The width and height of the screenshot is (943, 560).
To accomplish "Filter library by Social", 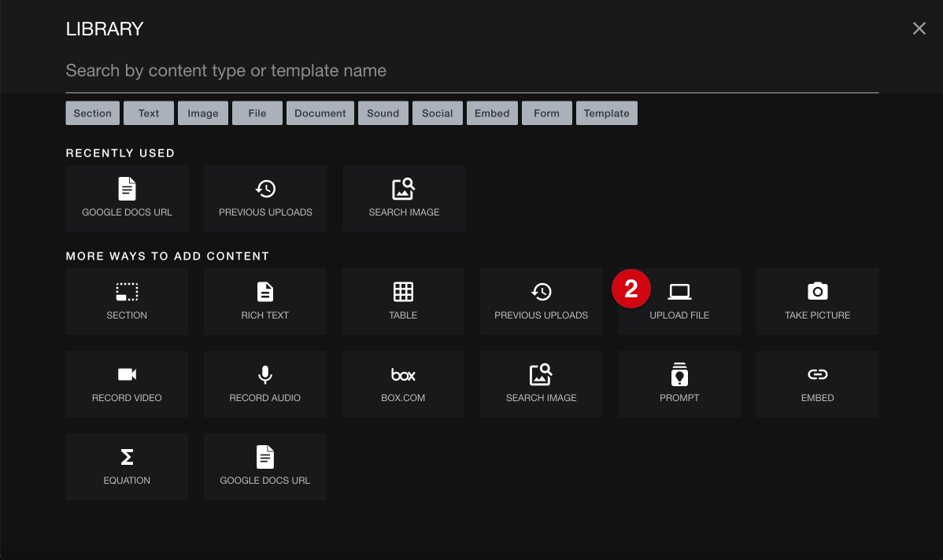I will pyautogui.click(x=437, y=113).
